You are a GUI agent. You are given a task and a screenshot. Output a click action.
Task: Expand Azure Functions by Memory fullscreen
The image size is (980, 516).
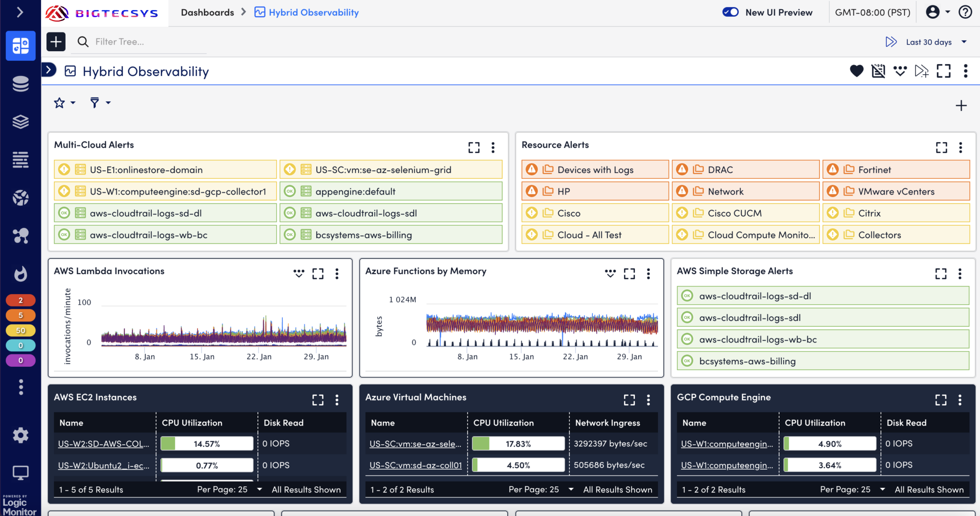(629, 274)
